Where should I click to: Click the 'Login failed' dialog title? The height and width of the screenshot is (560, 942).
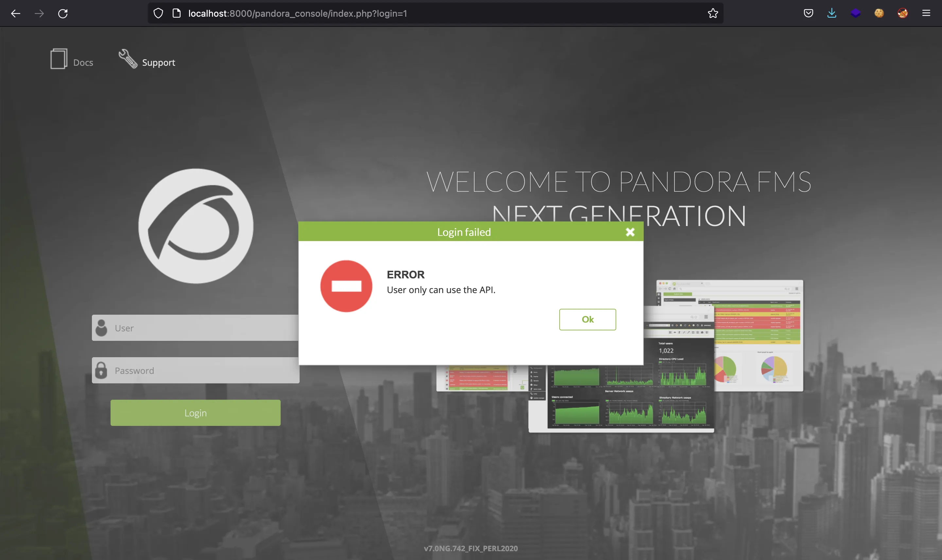click(x=464, y=232)
